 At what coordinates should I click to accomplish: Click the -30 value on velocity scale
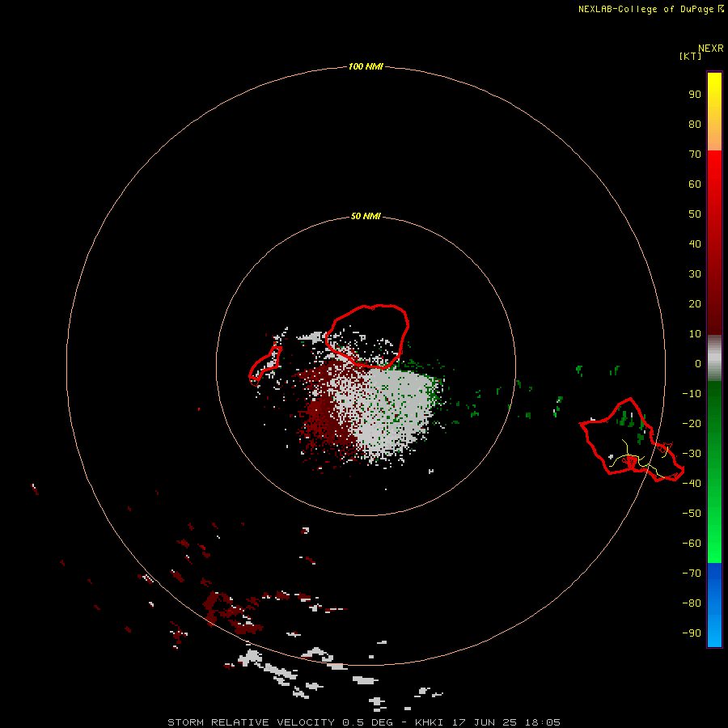pyautogui.click(x=692, y=454)
